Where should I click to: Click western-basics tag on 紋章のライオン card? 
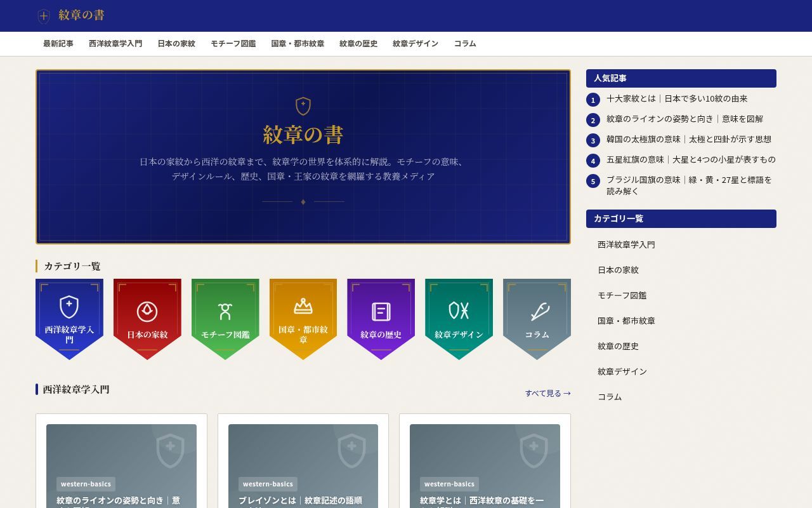(86, 484)
